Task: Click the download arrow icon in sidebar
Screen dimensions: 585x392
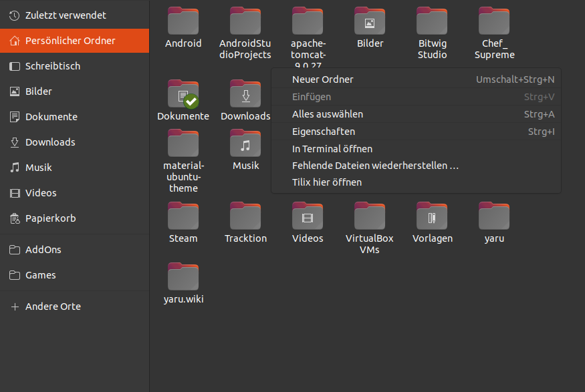Action: click(x=15, y=142)
